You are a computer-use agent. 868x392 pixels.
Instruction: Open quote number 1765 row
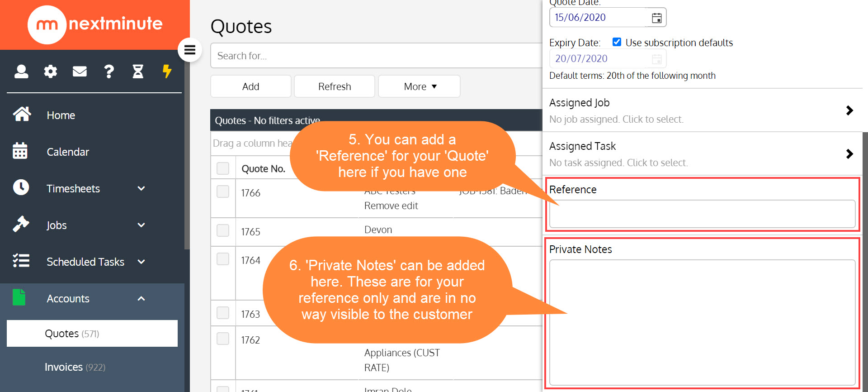(x=251, y=232)
